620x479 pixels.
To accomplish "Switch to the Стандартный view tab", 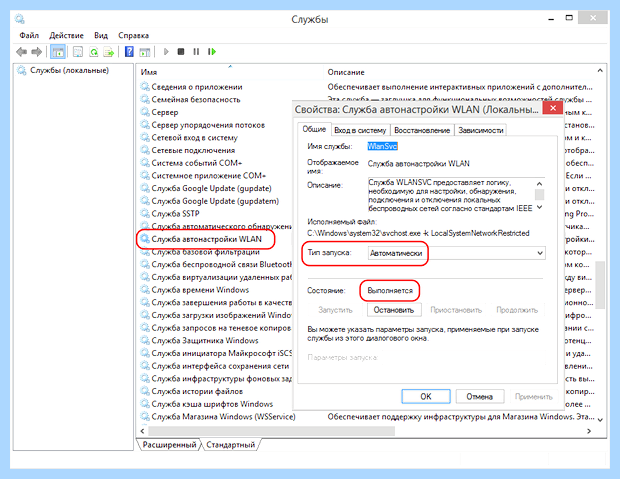I will [x=231, y=445].
